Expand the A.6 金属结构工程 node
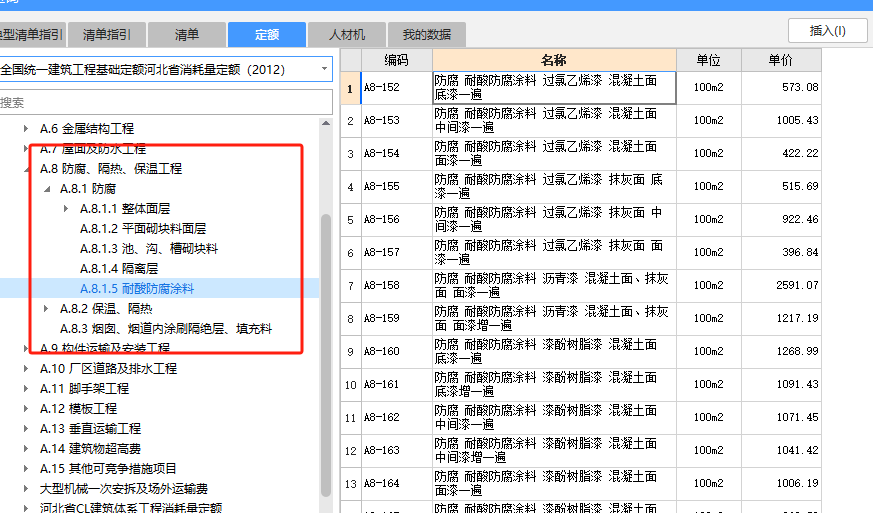 [x=26, y=129]
